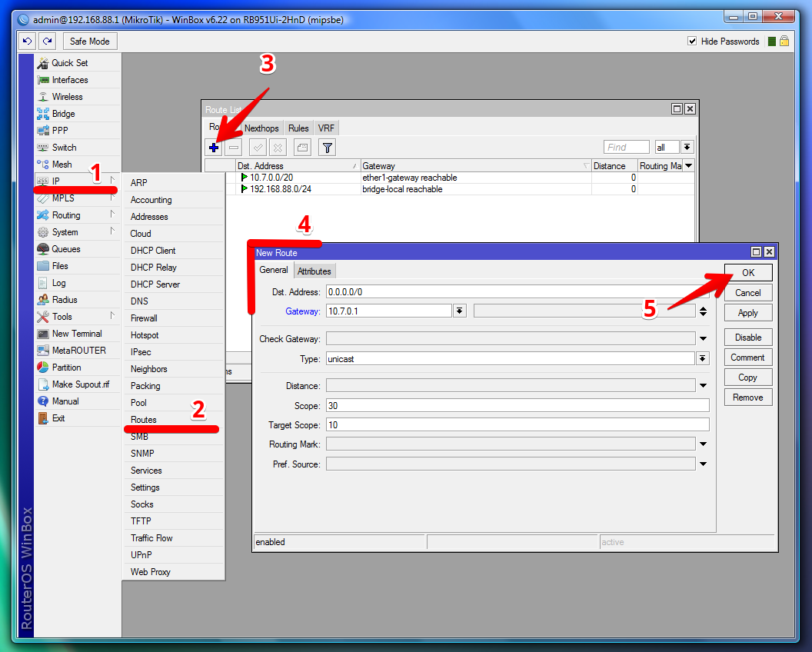Add a new route with plus icon

(213, 148)
